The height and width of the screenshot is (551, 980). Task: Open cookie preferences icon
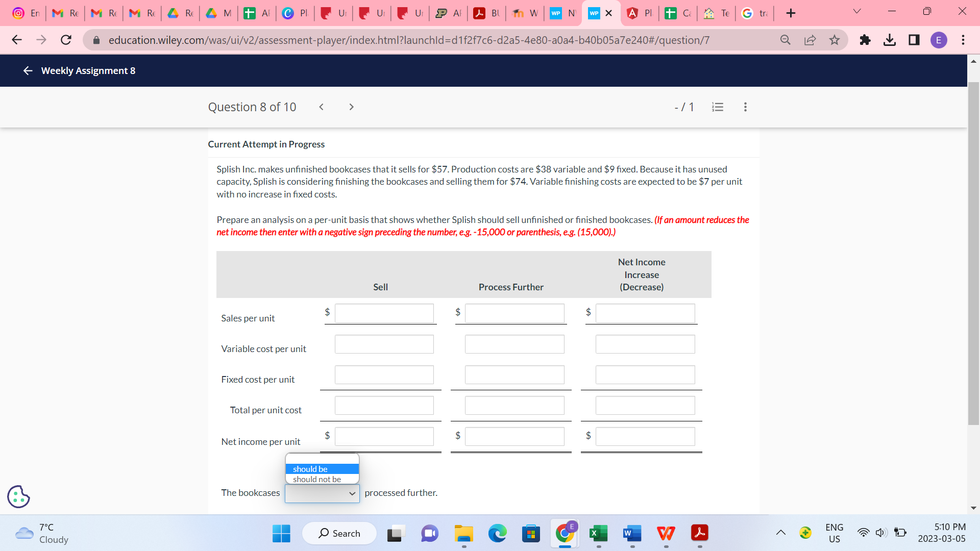tap(18, 496)
